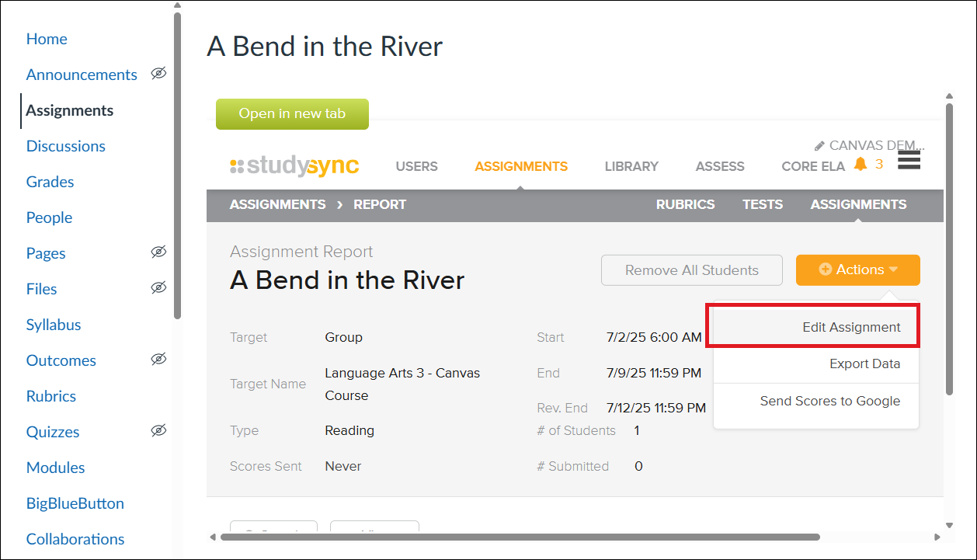Show the hidden Pages section via its eye icon
The image size is (977, 560).
click(x=158, y=252)
